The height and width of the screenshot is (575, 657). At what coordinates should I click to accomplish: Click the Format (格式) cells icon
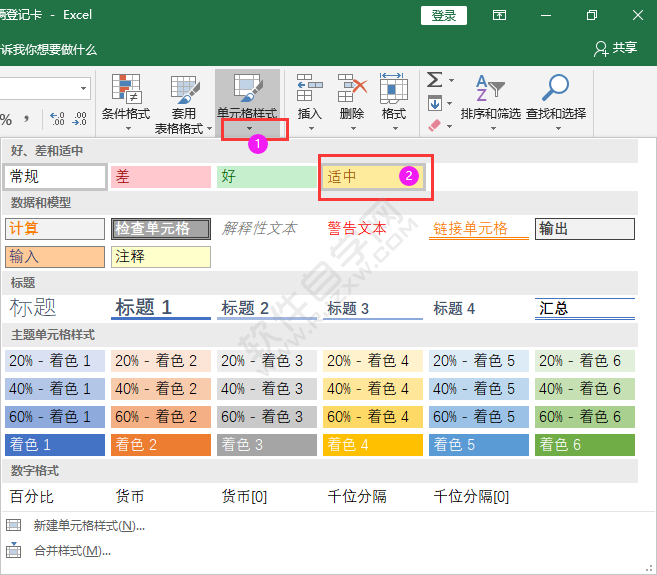(x=393, y=88)
